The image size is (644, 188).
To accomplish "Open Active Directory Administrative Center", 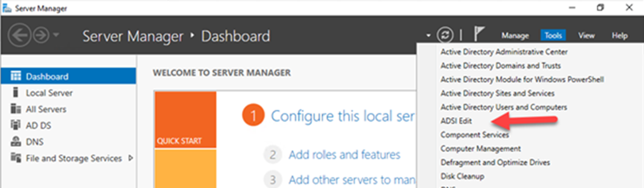I will 504,52.
